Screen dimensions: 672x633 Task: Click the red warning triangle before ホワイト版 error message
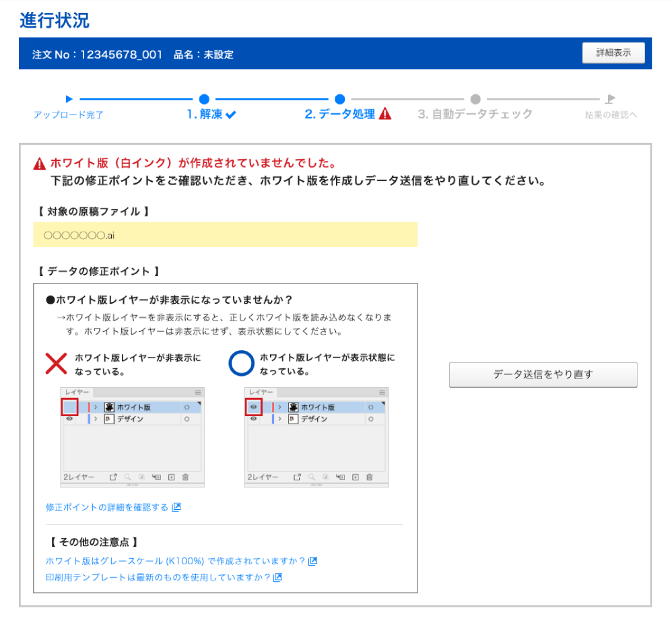click(40, 164)
